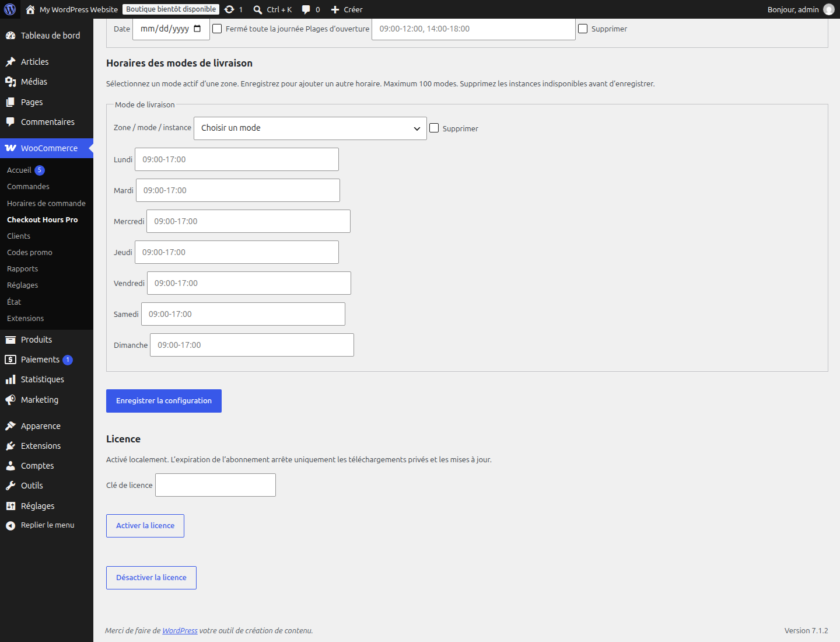Click the Médias icon in sidebar
The height and width of the screenshot is (642, 840).
pos(10,82)
